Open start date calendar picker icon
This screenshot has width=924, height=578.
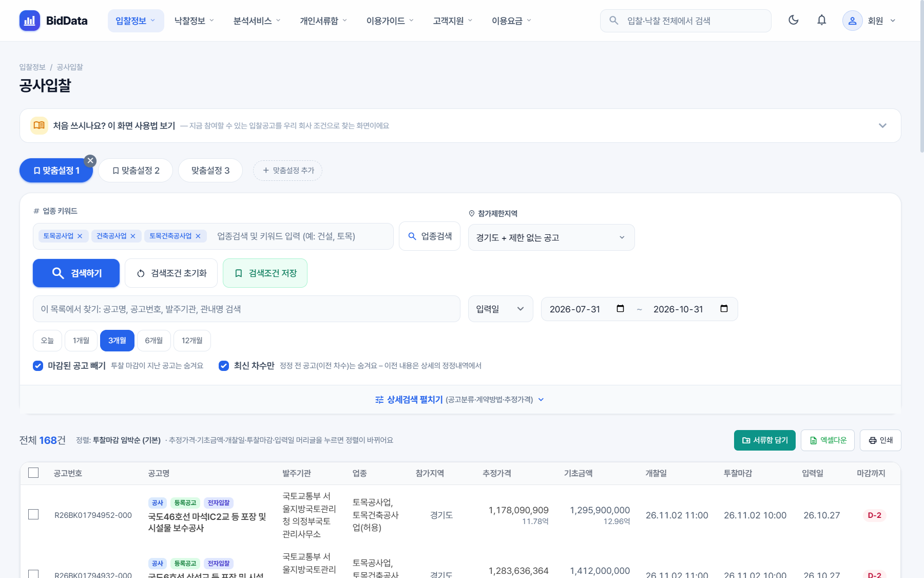click(x=620, y=308)
